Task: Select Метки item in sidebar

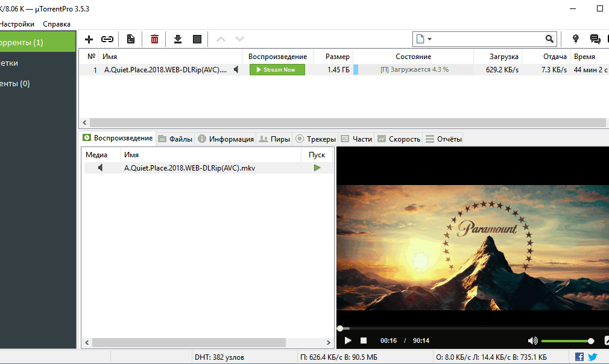Action: coord(37,63)
